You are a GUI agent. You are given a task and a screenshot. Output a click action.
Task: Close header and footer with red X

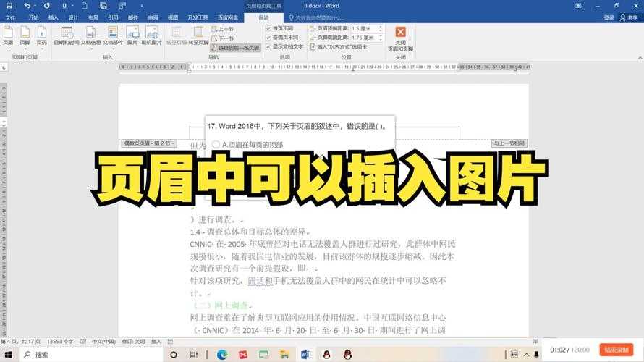click(400, 38)
